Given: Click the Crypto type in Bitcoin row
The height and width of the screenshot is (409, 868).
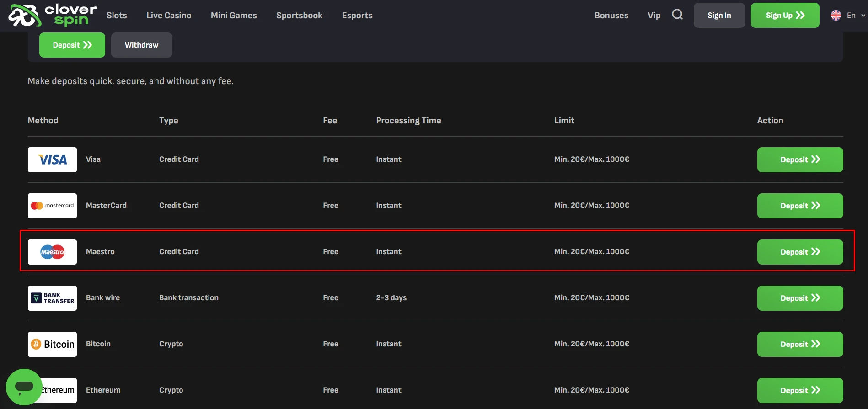Looking at the screenshot, I should tap(171, 344).
